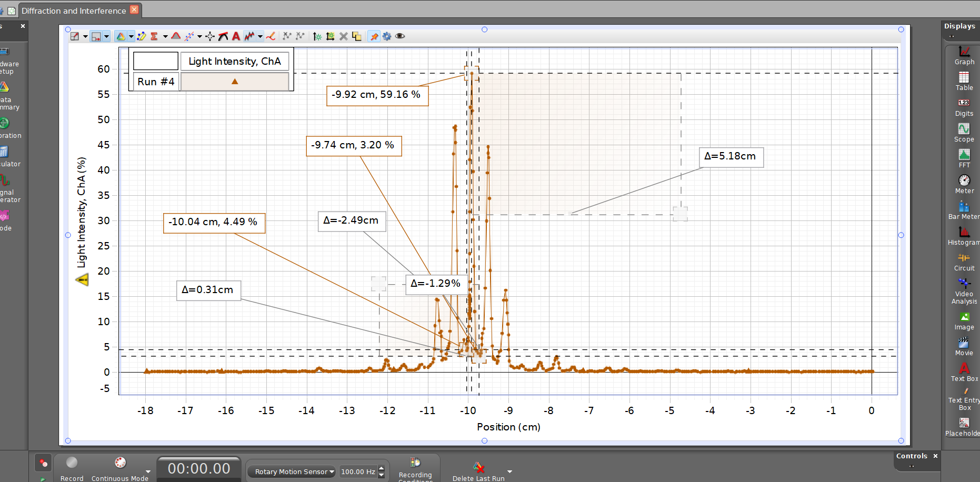Viewport: 980px width, 482px height.
Task: Add an annotation with the A tool
Action: (236, 36)
